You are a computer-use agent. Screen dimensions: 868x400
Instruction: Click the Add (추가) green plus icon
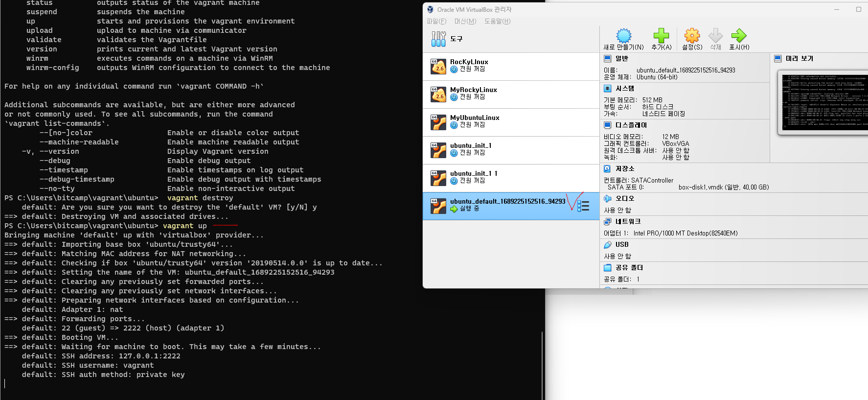tap(661, 36)
